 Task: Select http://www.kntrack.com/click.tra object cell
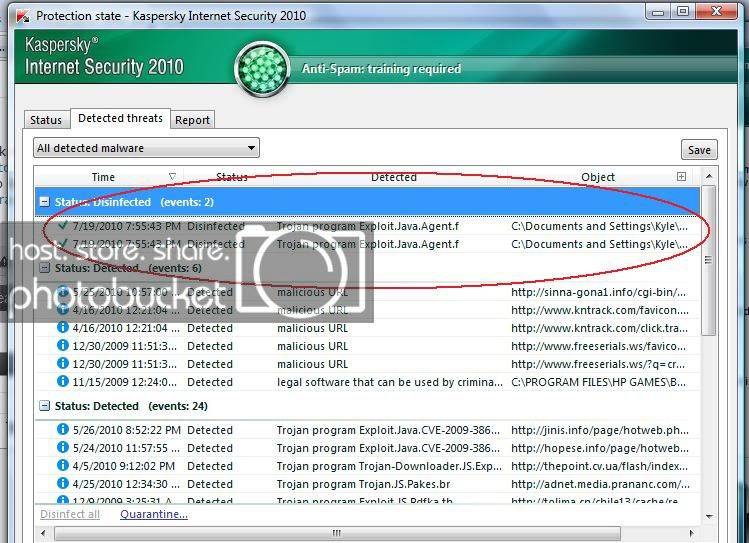click(599, 328)
